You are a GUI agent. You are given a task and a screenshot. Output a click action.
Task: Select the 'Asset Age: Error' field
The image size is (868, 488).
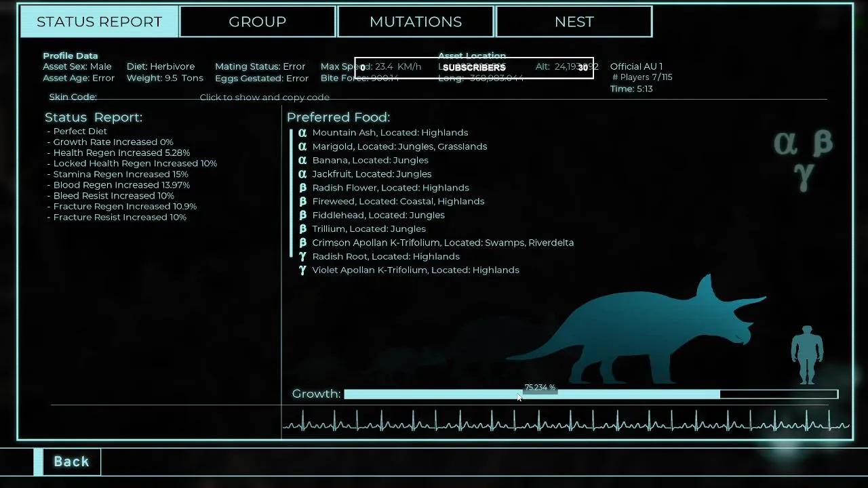(x=79, y=79)
